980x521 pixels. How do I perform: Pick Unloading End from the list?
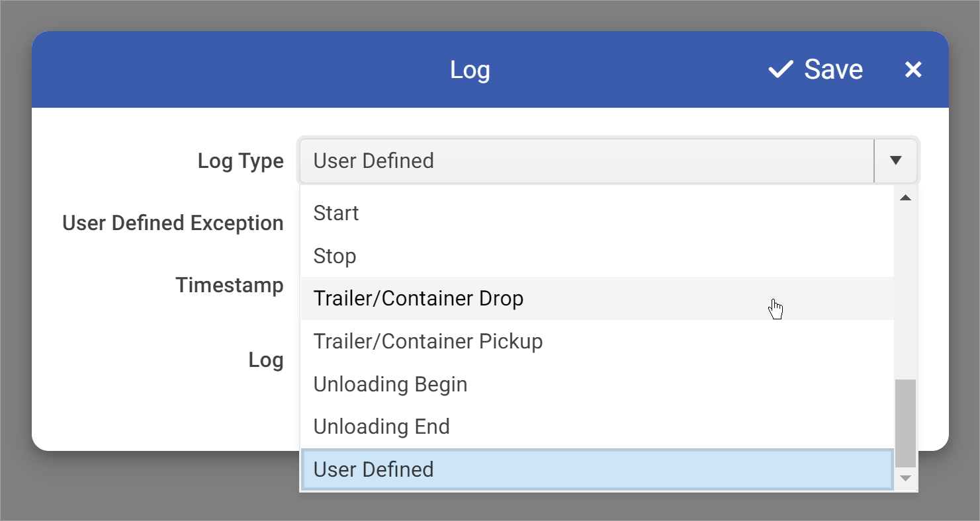point(597,426)
